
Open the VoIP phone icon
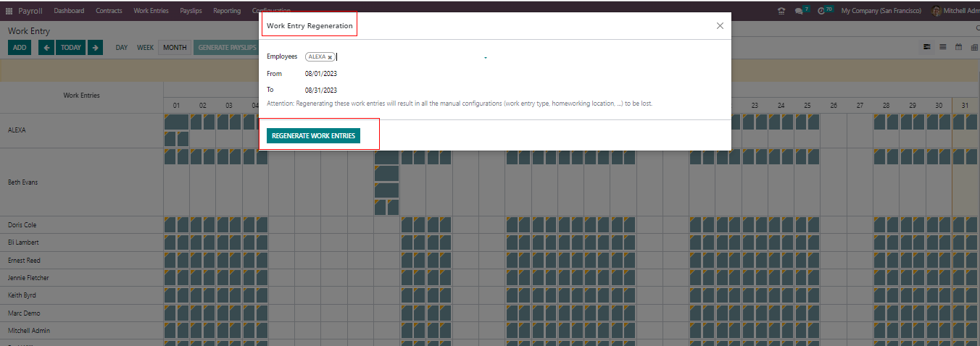click(781, 11)
